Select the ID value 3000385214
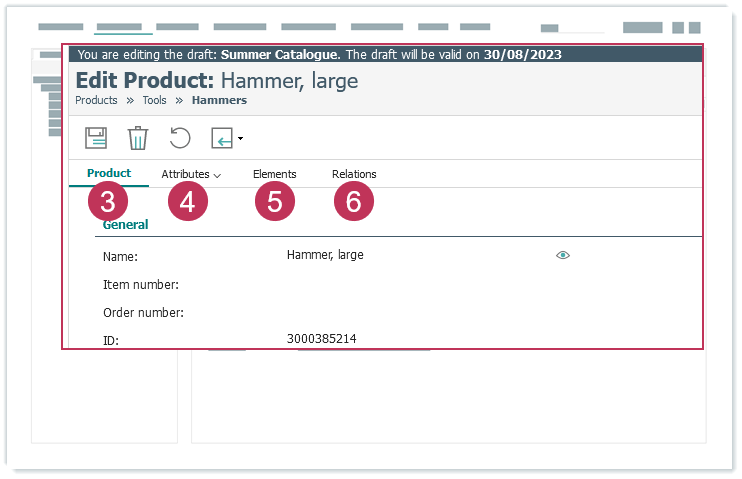Viewport: 742px width, 479px height. click(x=321, y=339)
